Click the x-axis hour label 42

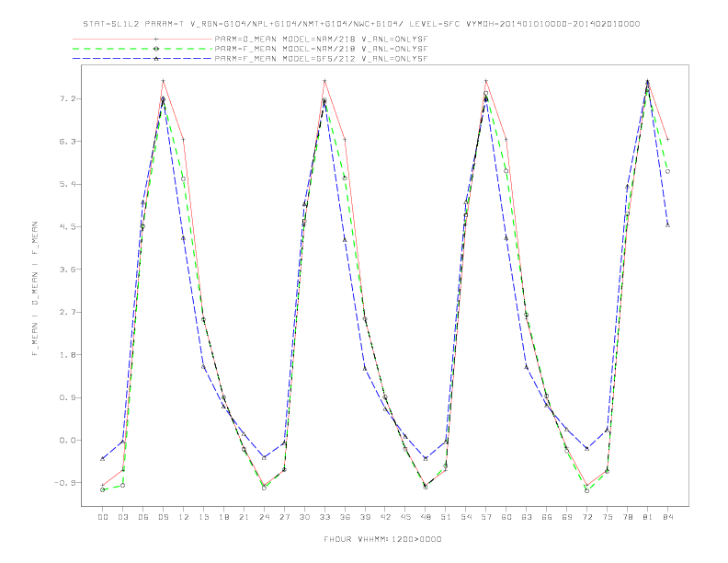point(385,517)
